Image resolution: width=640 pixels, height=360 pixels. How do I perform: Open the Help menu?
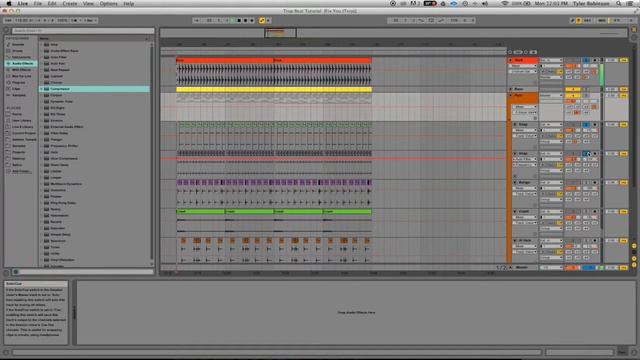129,3
